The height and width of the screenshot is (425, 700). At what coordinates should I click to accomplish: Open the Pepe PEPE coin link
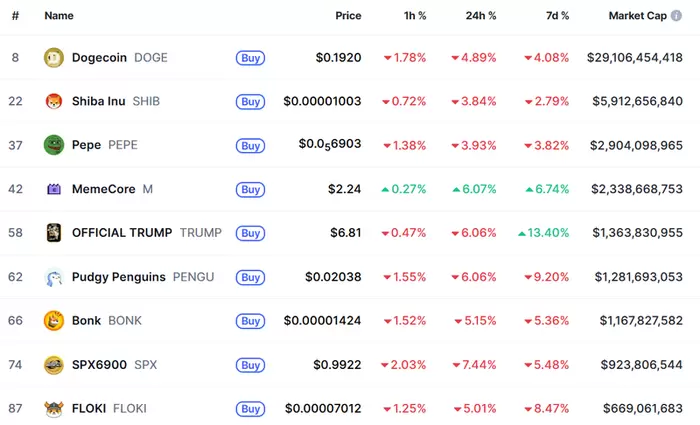coord(86,145)
